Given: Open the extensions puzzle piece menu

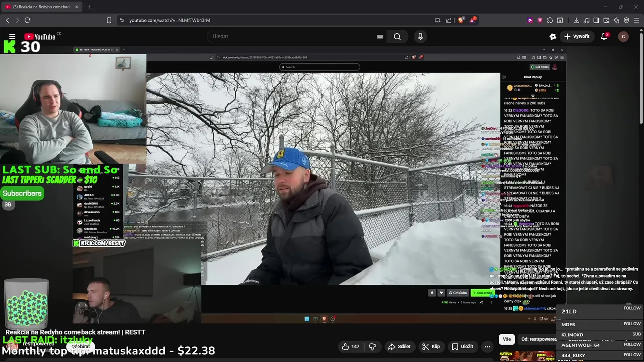Looking at the screenshot, I should tap(550, 20).
